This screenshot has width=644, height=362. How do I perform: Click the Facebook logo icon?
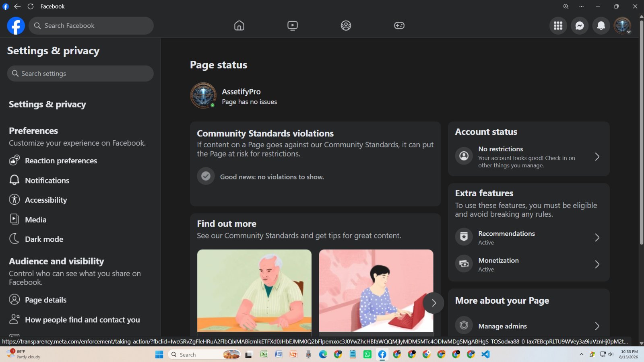click(16, 26)
